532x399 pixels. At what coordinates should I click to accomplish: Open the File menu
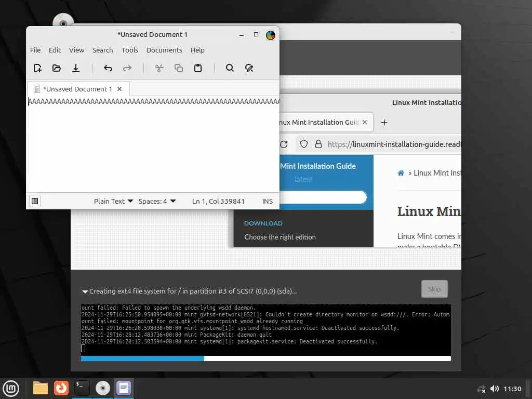(35, 50)
